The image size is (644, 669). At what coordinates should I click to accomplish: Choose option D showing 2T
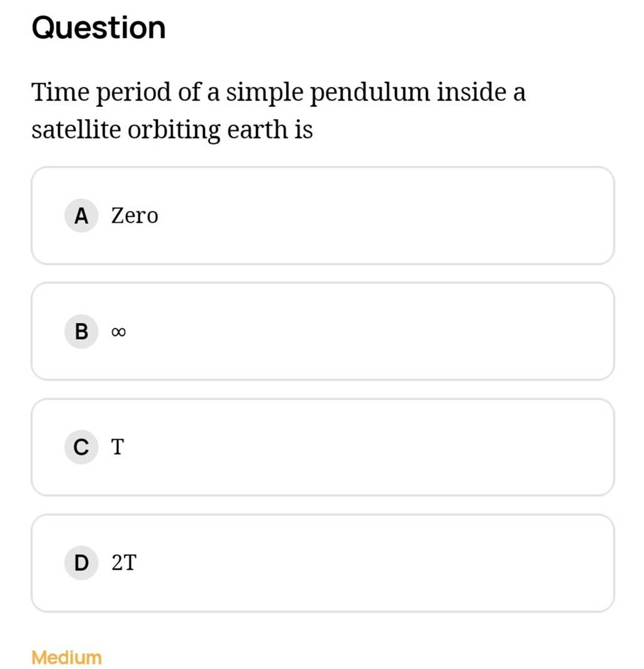(x=322, y=563)
